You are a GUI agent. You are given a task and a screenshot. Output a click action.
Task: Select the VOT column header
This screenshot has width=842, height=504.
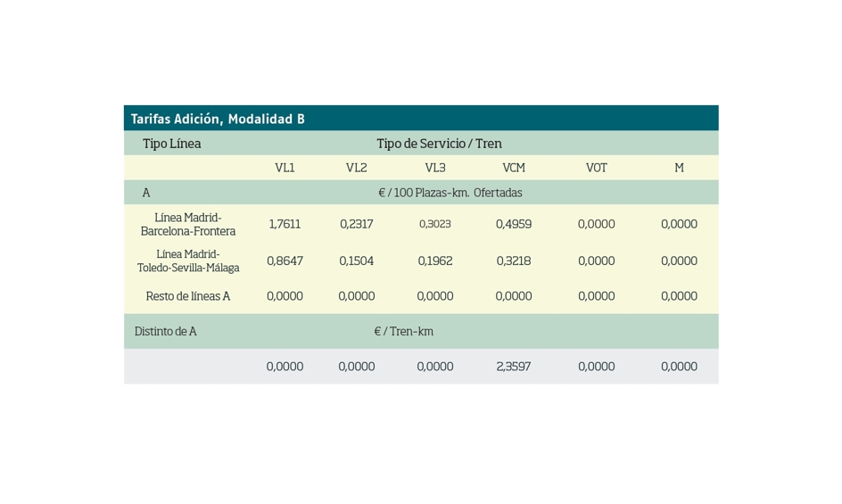[x=596, y=168]
